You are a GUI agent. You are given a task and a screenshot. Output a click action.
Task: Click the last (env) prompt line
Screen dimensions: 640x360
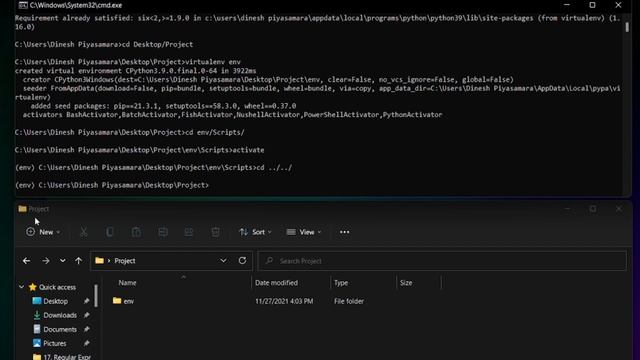(112, 185)
